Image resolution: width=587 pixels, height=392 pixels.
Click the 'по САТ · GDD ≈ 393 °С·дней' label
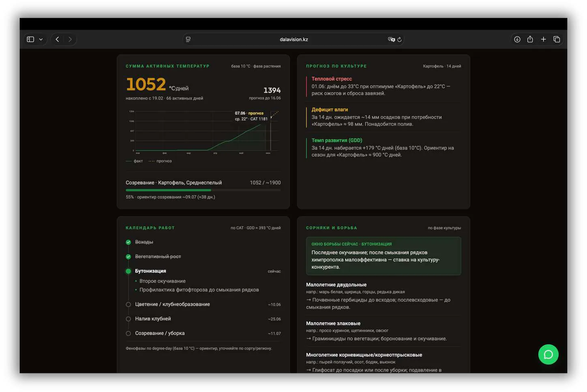tap(256, 228)
